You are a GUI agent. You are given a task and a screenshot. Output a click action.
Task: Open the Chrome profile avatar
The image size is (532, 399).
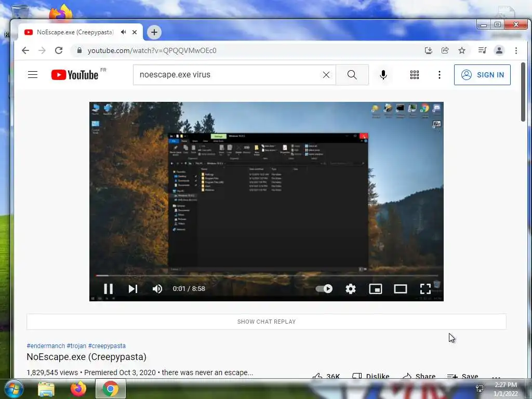click(499, 50)
